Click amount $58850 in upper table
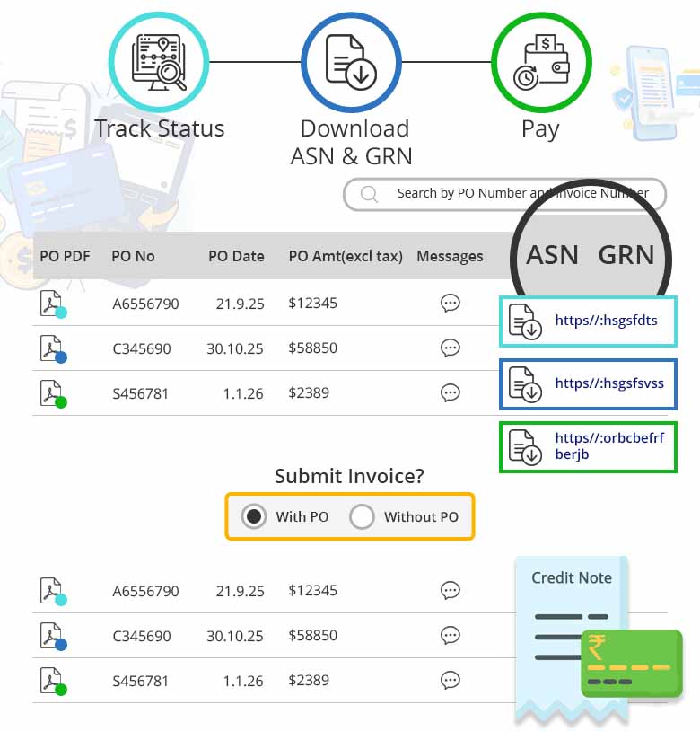 pyautogui.click(x=312, y=348)
